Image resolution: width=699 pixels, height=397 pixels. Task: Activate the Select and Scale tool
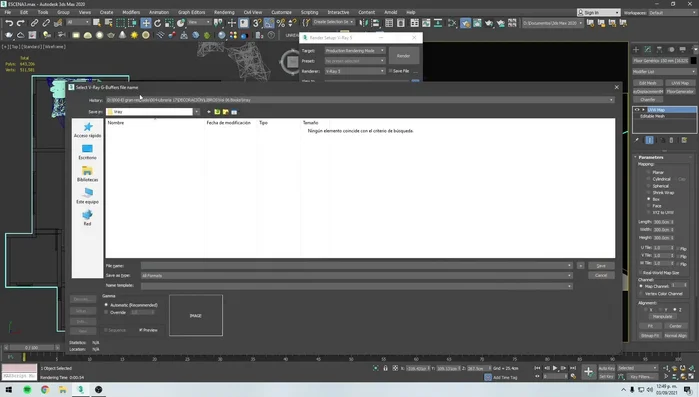pos(169,23)
